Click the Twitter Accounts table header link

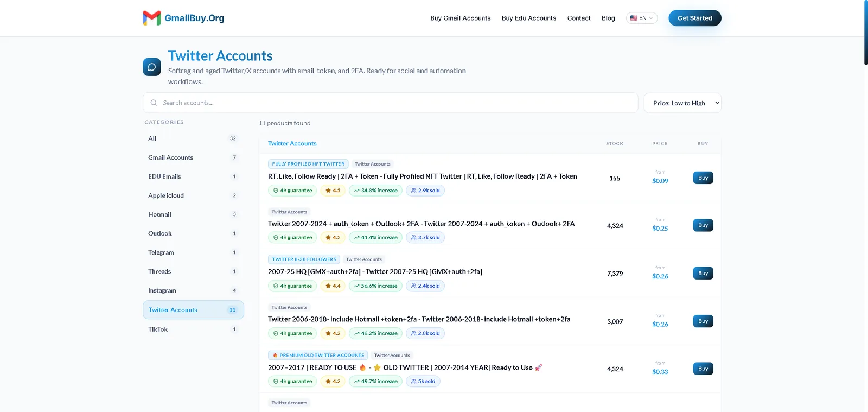[292, 143]
